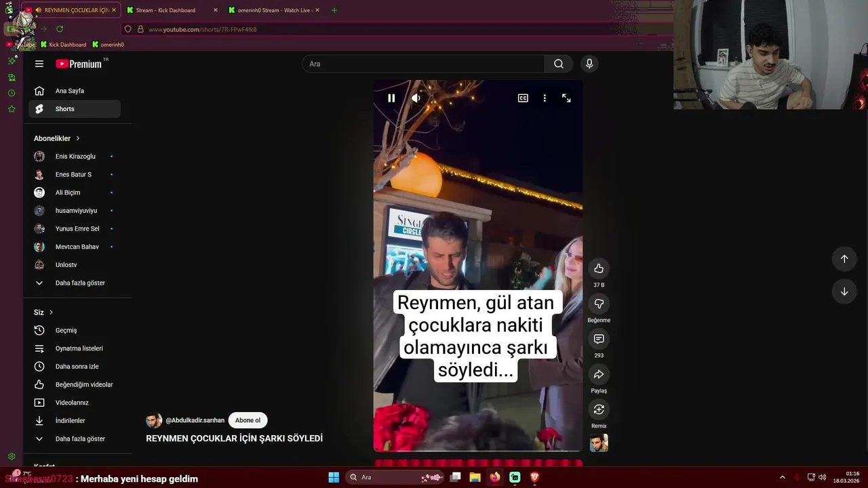The width and height of the screenshot is (868, 488).
Task: Click the uploader's channel avatar
Action: point(154,421)
